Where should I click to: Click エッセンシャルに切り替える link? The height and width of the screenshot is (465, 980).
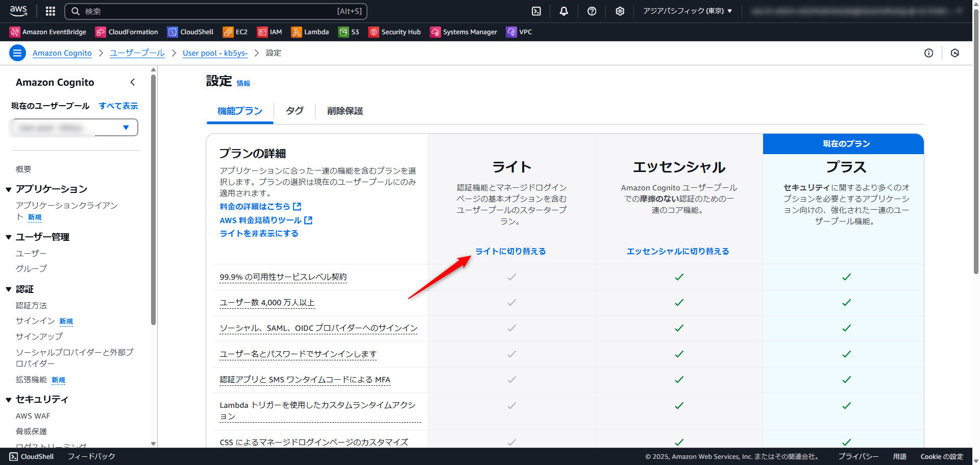[678, 251]
